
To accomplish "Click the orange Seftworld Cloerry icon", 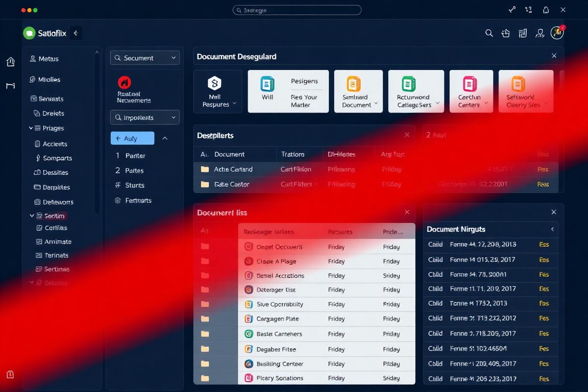I will click(x=518, y=83).
